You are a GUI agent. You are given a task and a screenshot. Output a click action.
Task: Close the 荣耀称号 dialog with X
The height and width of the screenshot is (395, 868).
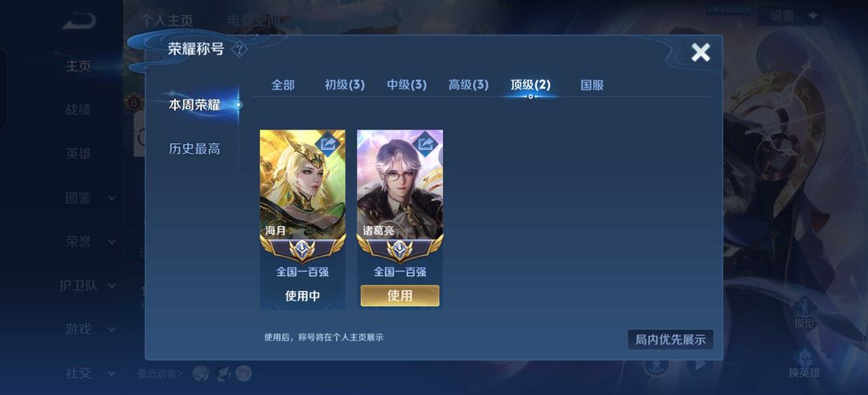[700, 52]
